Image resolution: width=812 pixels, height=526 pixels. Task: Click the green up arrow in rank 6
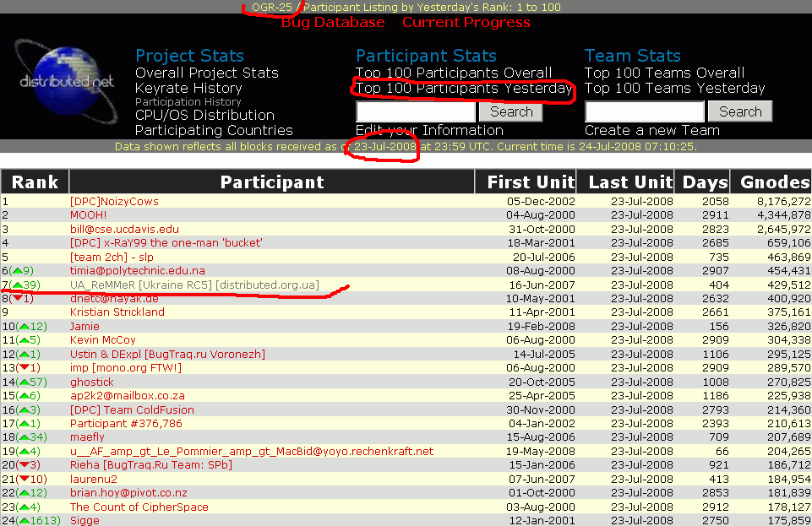[x=18, y=270]
